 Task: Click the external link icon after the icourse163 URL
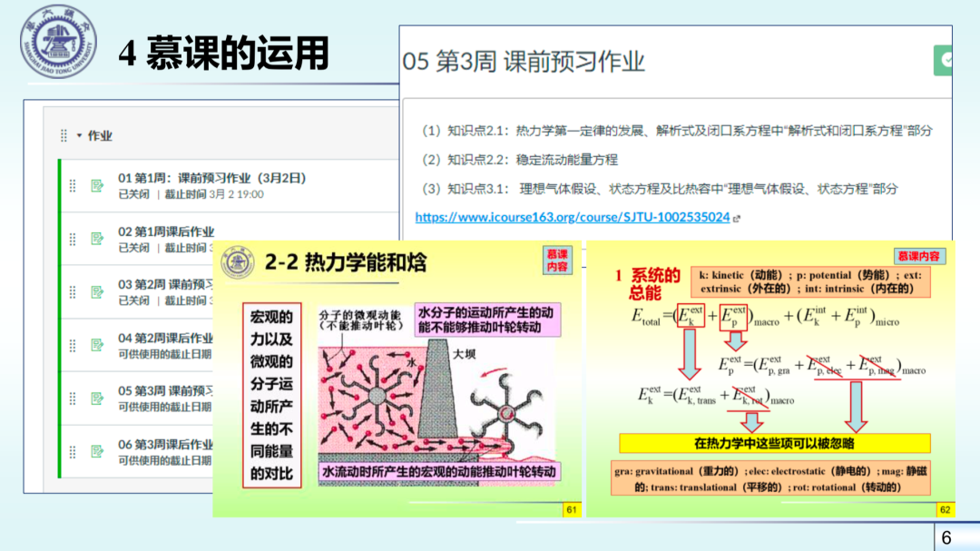(x=737, y=218)
